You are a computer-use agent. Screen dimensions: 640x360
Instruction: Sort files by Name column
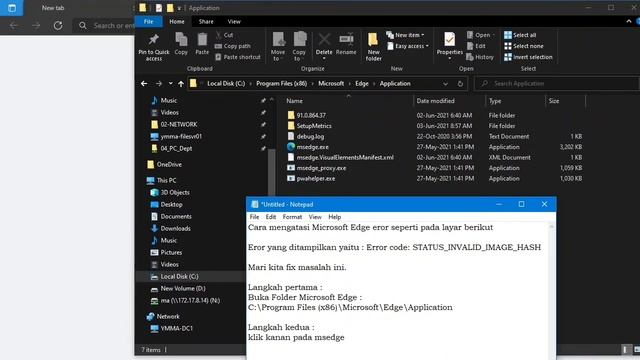(x=348, y=101)
